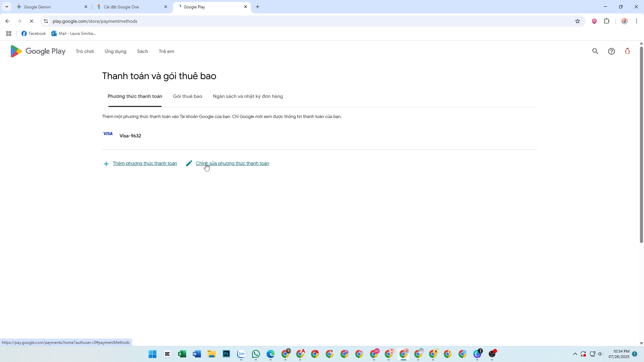Switch to the Google Gemini browser tab

(x=50, y=7)
